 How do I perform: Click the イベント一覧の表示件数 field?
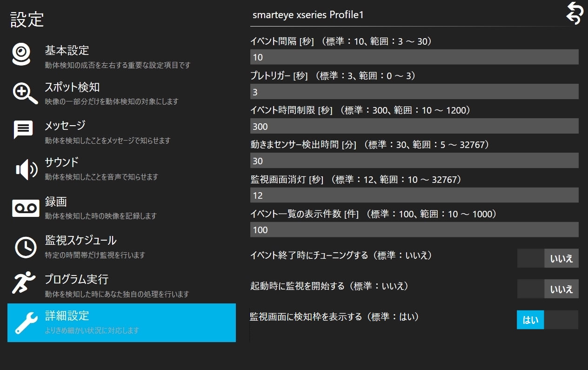point(414,230)
